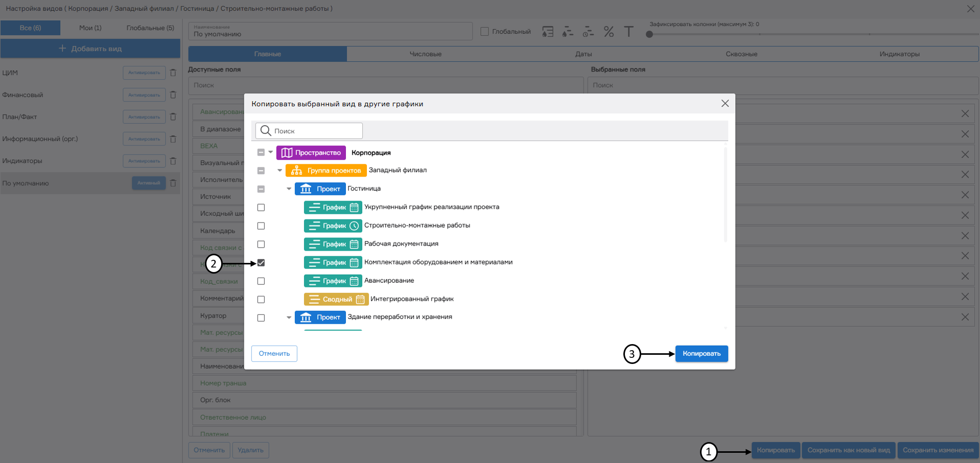Click the fixed columns slider handle
This screenshot has width=980, height=463.
coord(649,35)
